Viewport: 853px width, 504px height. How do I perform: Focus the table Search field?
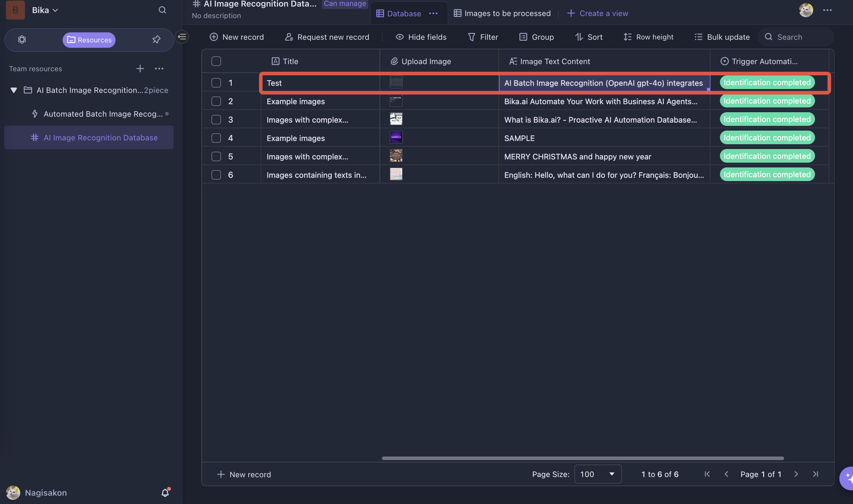tap(796, 37)
